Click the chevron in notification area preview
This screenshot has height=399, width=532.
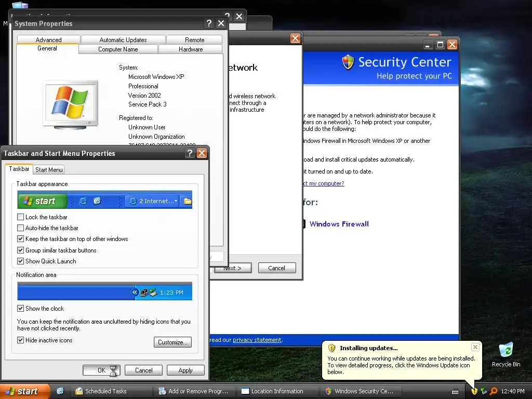[135, 292]
